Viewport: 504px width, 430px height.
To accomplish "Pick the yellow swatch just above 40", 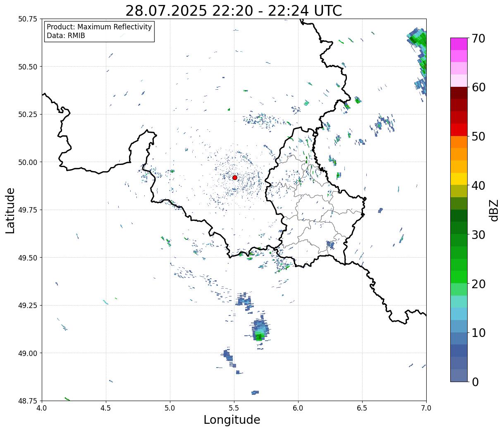I will coord(459,179).
